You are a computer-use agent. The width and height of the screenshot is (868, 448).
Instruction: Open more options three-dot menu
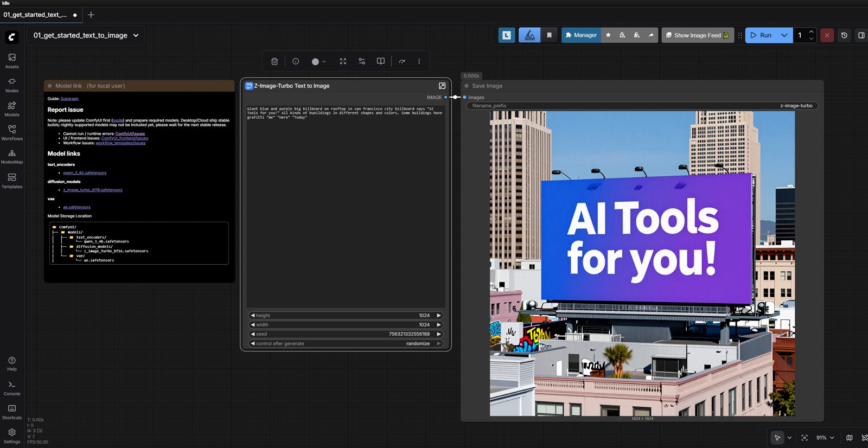pyautogui.click(x=419, y=61)
